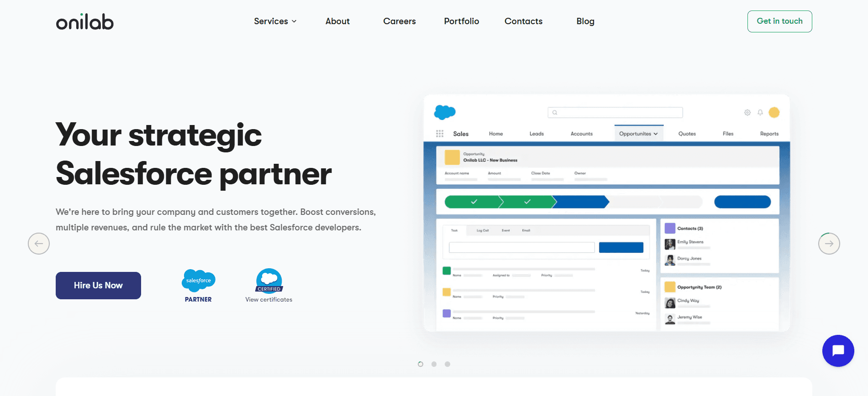
Task: Click the yellow task item icon
Action: [x=447, y=292]
